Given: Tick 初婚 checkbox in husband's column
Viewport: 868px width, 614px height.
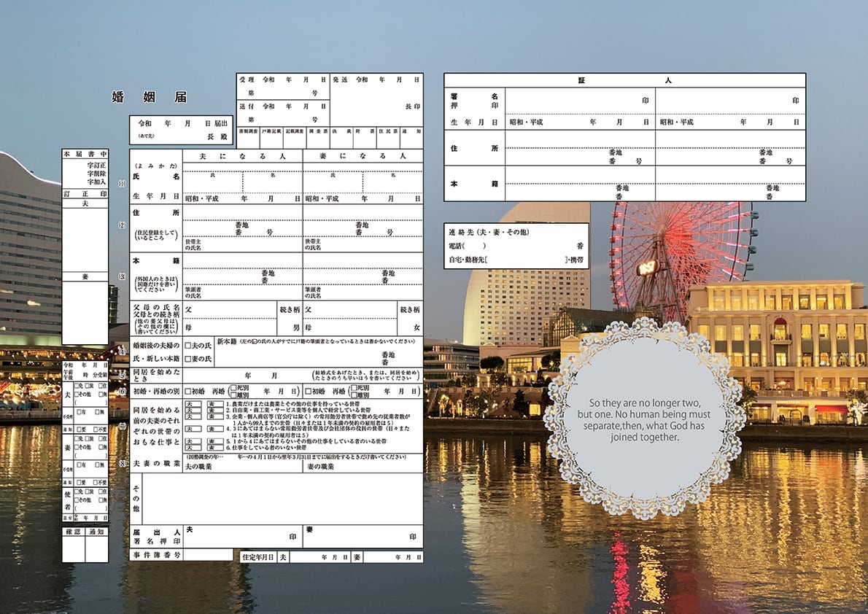Looking at the screenshot, I should 187,392.
